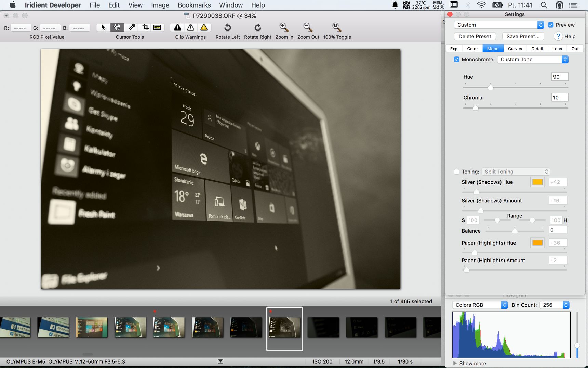Select the crop cursor tool

coord(145,27)
